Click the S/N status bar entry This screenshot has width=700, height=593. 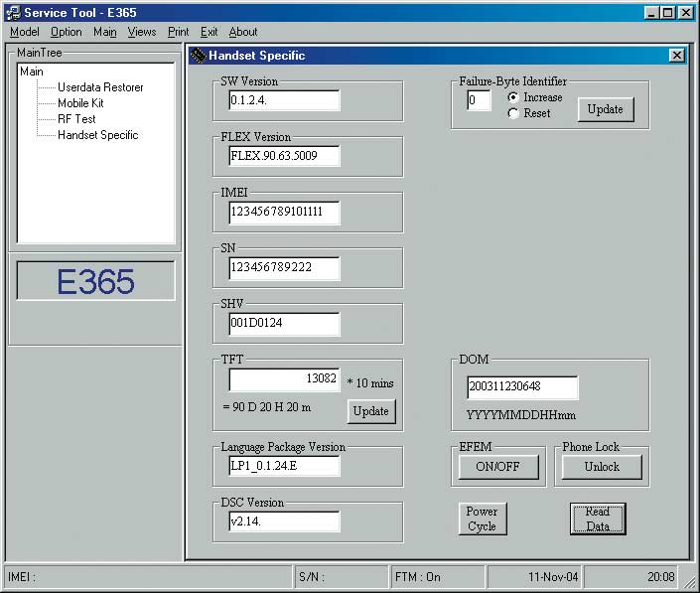pos(342,577)
